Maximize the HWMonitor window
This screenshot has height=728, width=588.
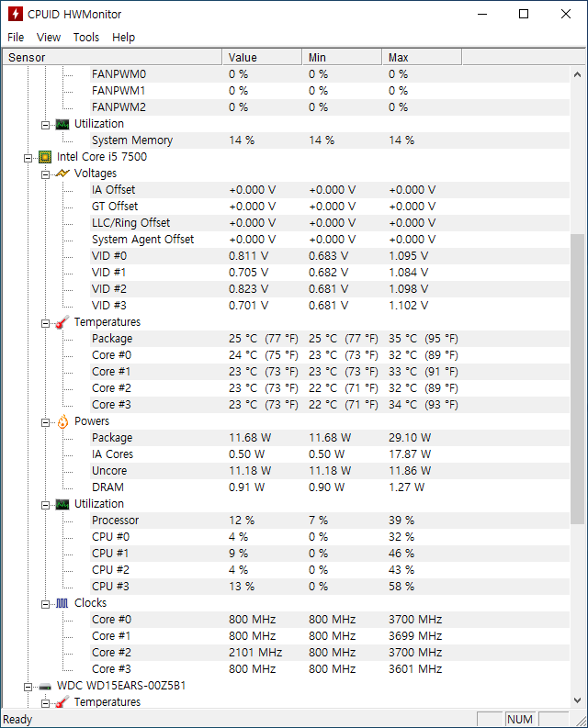click(x=524, y=14)
